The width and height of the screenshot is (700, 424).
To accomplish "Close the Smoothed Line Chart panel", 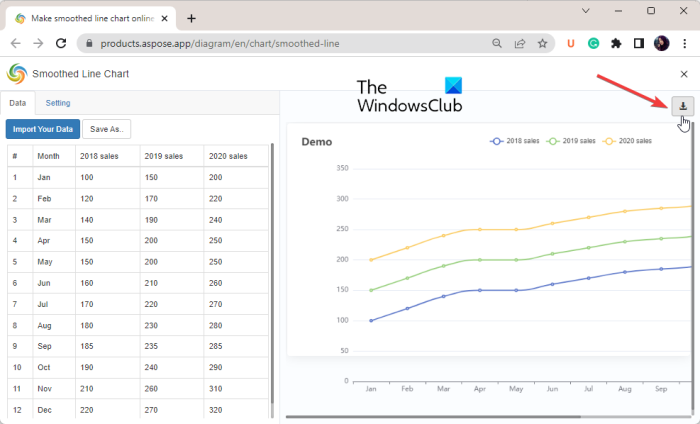I will click(x=683, y=74).
